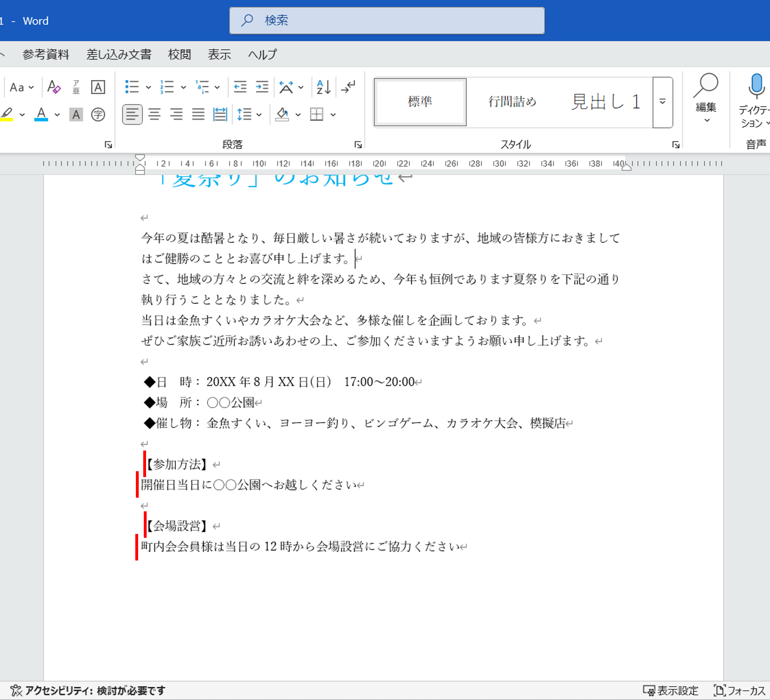Apply the yellow text highlight color
The image size is (770, 700).
click(7, 114)
